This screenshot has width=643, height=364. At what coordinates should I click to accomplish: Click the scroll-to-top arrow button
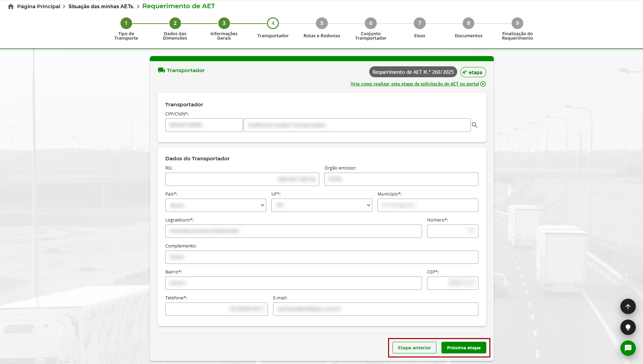coord(628,307)
